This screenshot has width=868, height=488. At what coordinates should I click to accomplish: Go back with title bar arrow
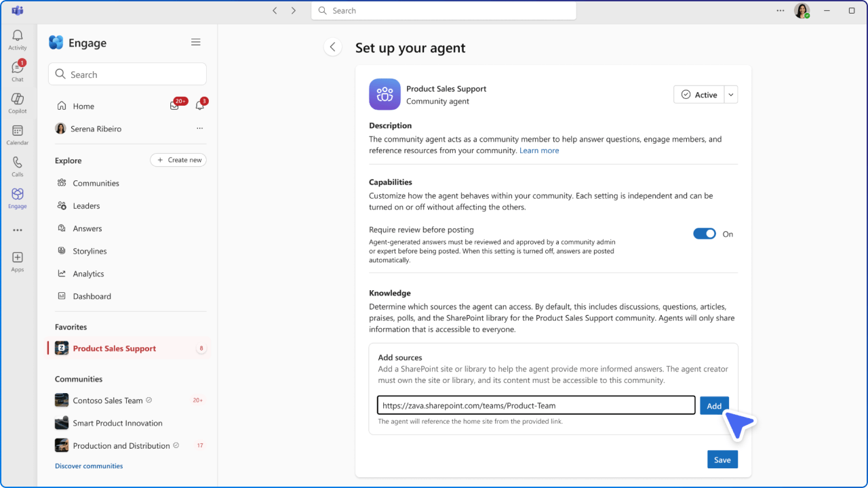[x=275, y=11]
